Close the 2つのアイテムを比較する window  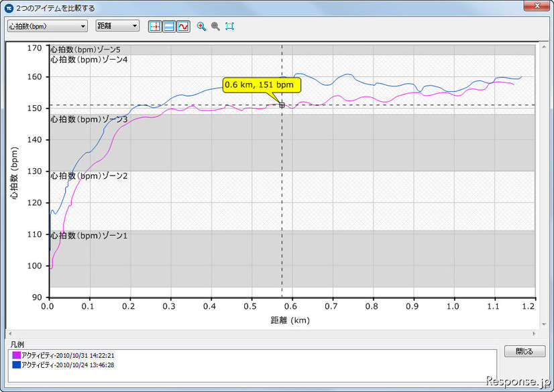[x=537, y=5]
